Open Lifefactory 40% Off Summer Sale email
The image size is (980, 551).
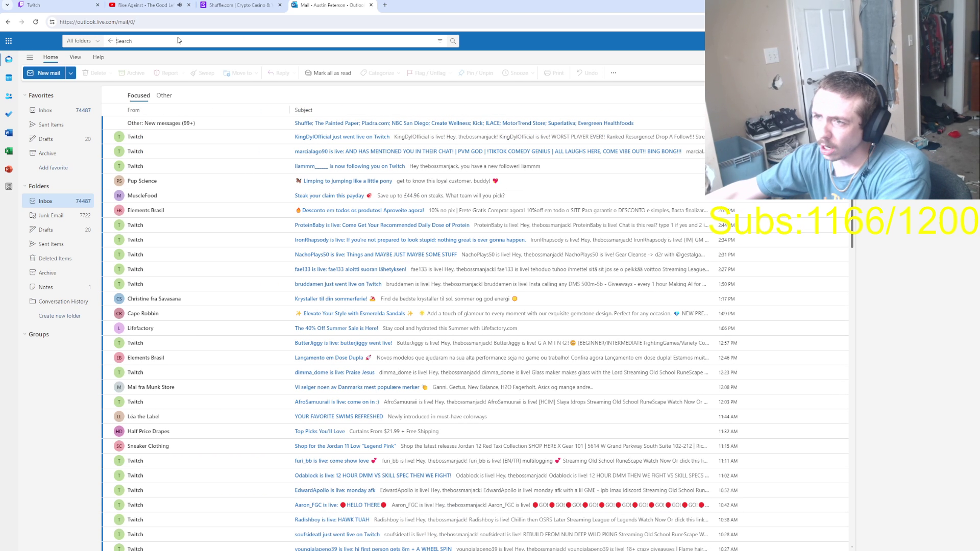475,328
